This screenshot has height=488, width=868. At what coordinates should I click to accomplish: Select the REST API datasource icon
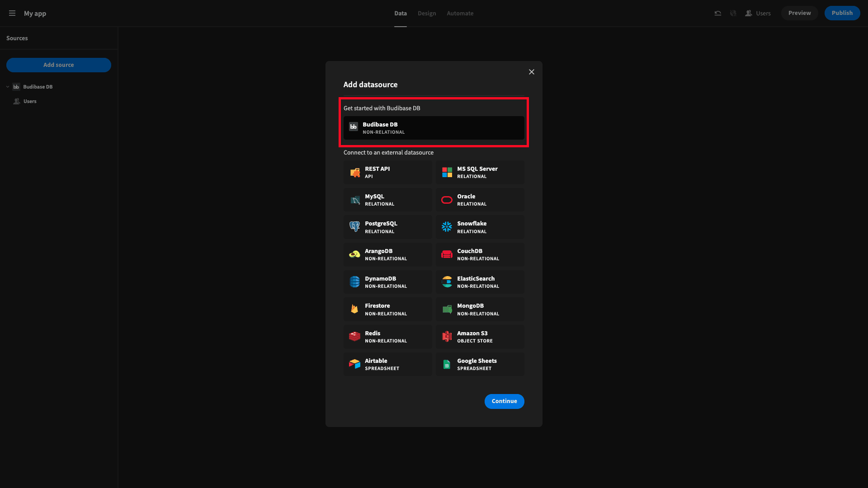(355, 172)
